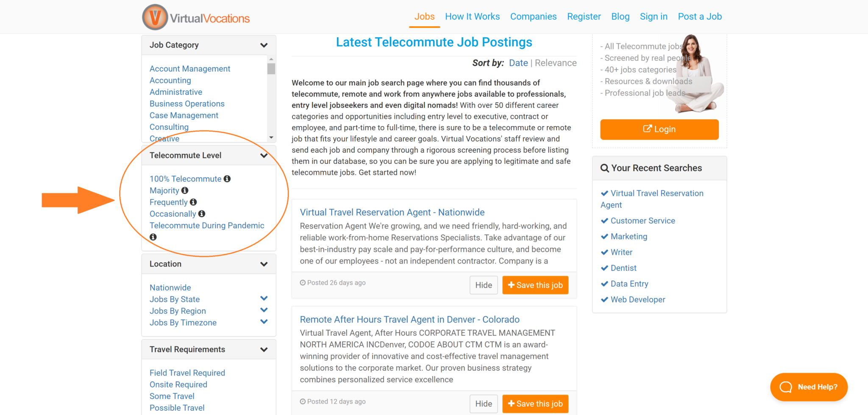868x415 pixels.
Task: Collapse the Location panel chevron
Action: click(264, 264)
